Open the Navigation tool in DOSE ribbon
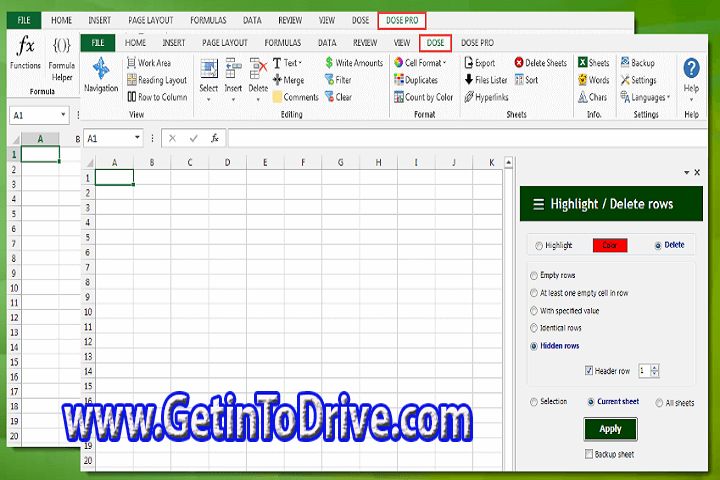 [x=101, y=74]
